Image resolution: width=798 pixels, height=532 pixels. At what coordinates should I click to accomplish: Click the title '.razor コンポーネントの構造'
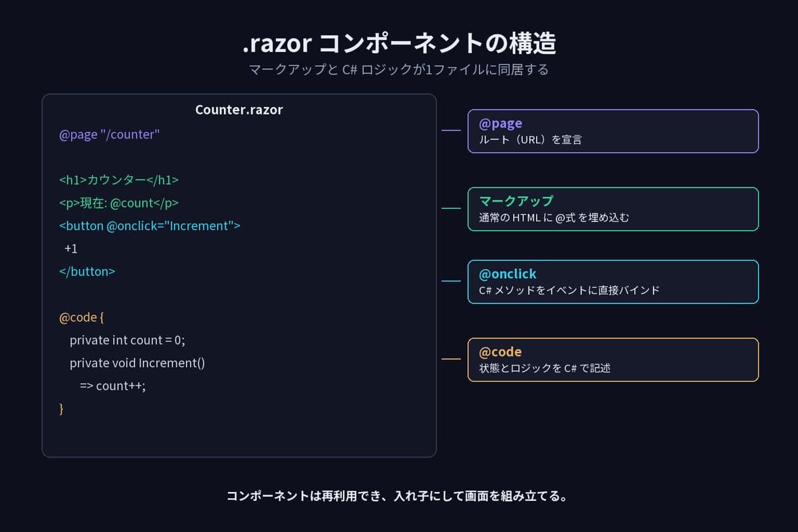(x=399, y=44)
